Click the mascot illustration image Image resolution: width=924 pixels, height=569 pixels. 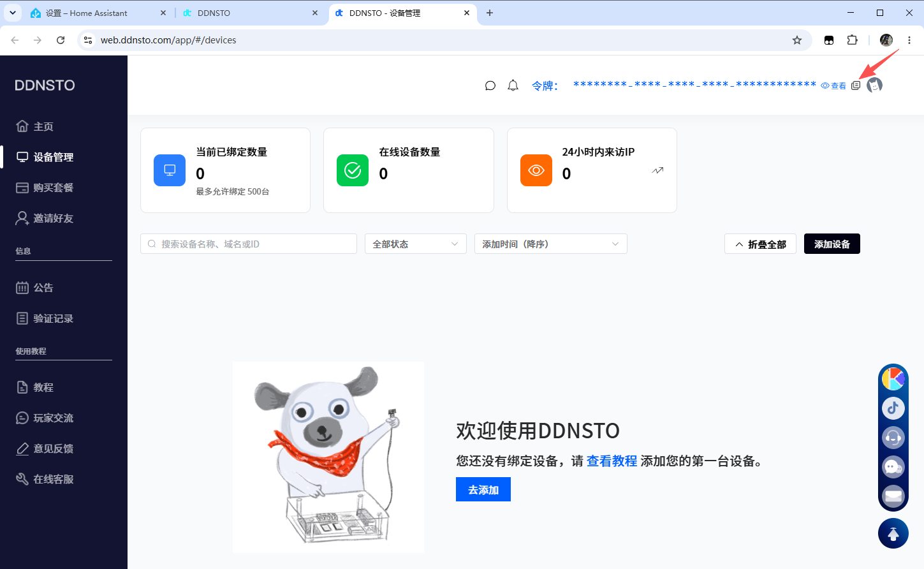[328, 457]
